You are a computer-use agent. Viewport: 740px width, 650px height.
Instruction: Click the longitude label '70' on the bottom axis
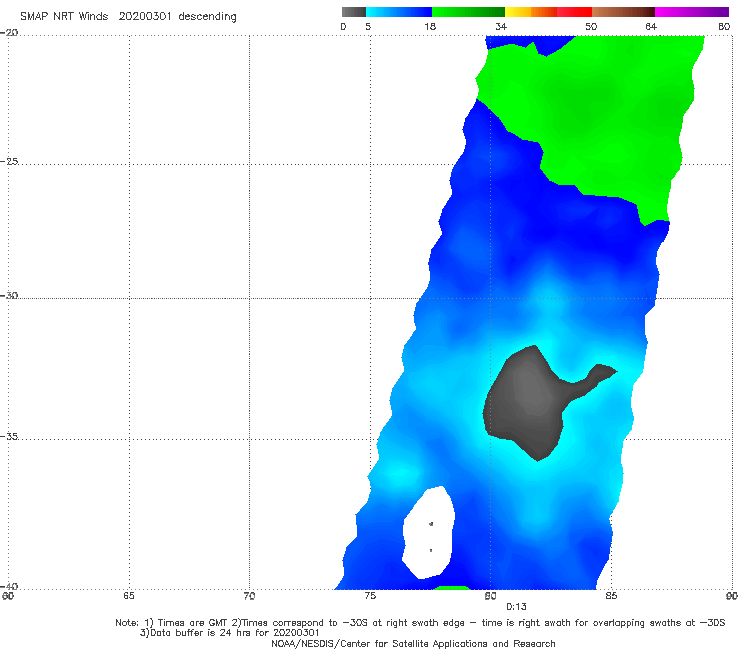coord(249,596)
